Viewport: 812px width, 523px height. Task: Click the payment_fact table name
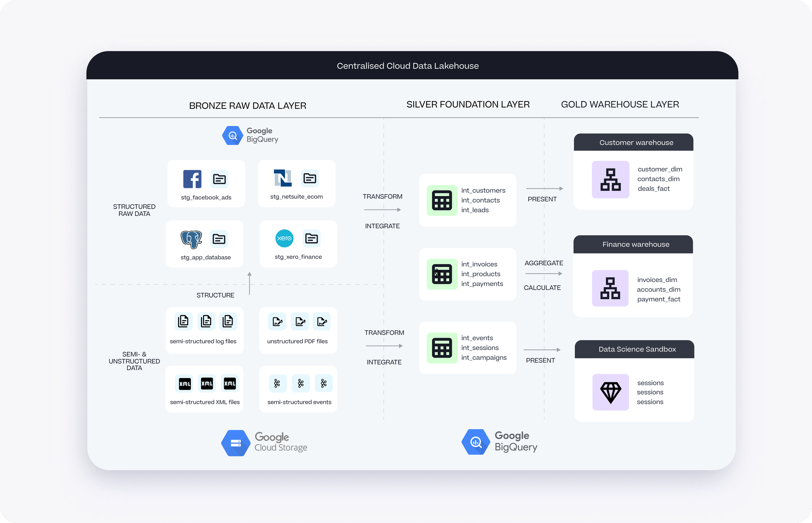658,299
